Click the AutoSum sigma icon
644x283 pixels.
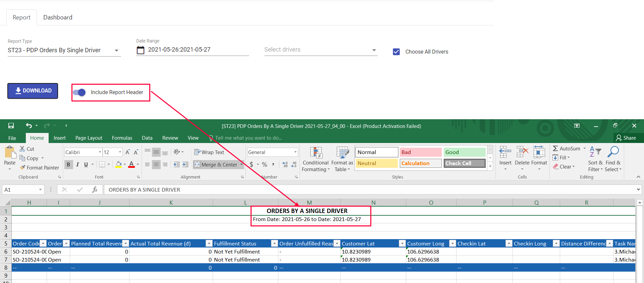tap(555, 148)
